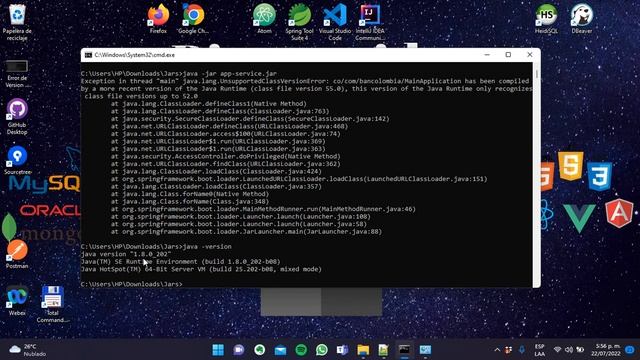Screen dimensions: 640x360
Task: Open the Sourcetree desktop shortcut
Action: (x=17, y=160)
